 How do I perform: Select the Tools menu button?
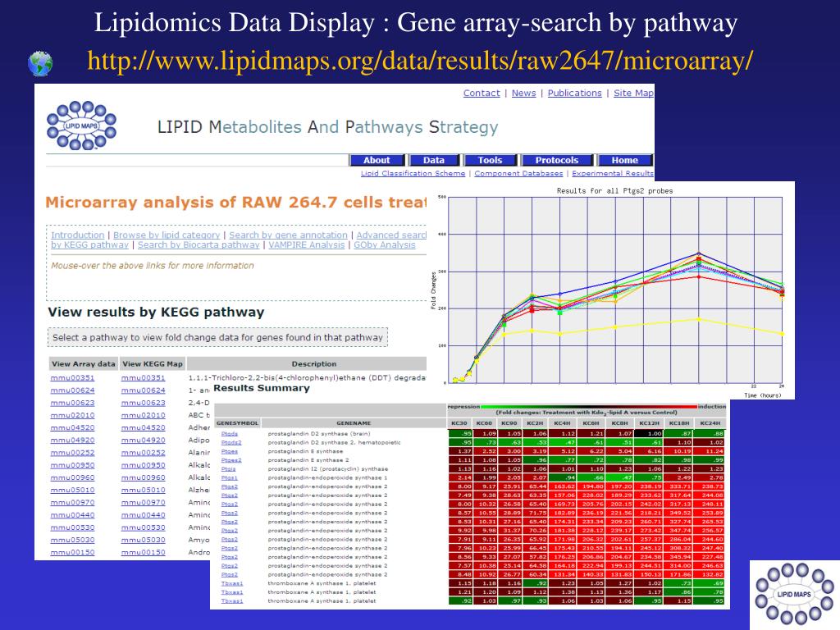491,160
